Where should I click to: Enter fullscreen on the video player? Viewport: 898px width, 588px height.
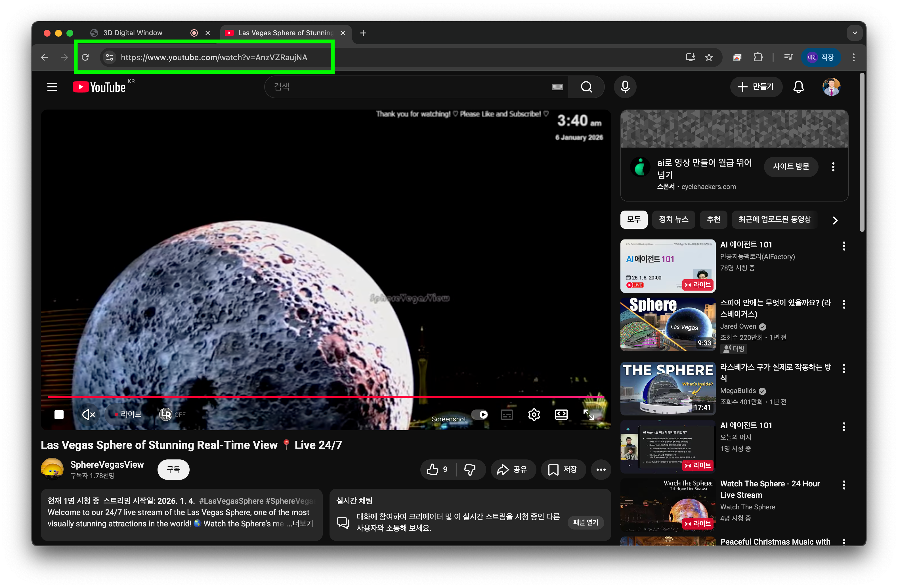[x=588, y=415]
